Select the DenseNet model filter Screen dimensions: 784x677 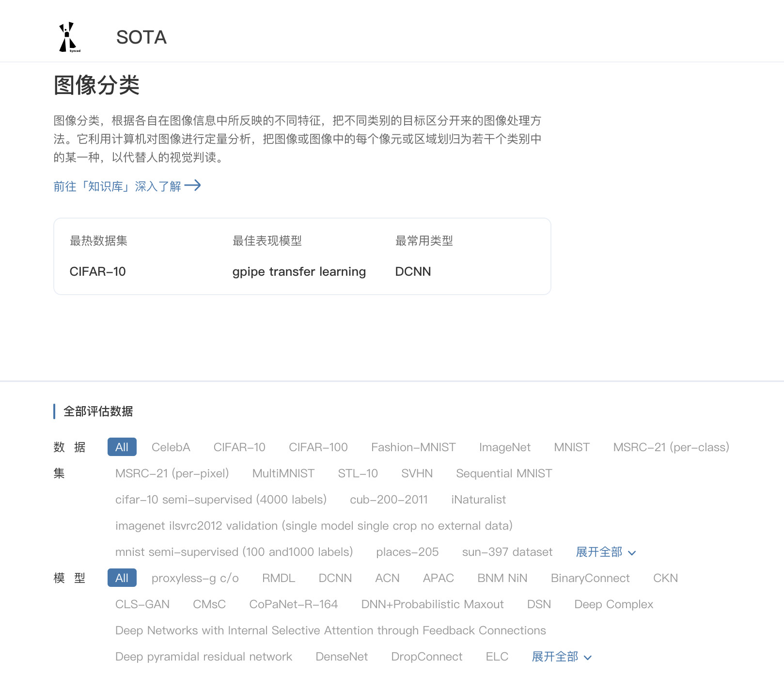342,657
